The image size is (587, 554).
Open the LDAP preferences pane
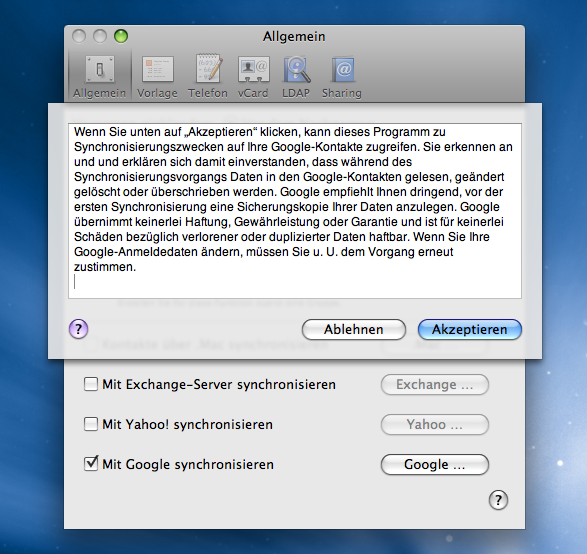click(x=296, y=77)
